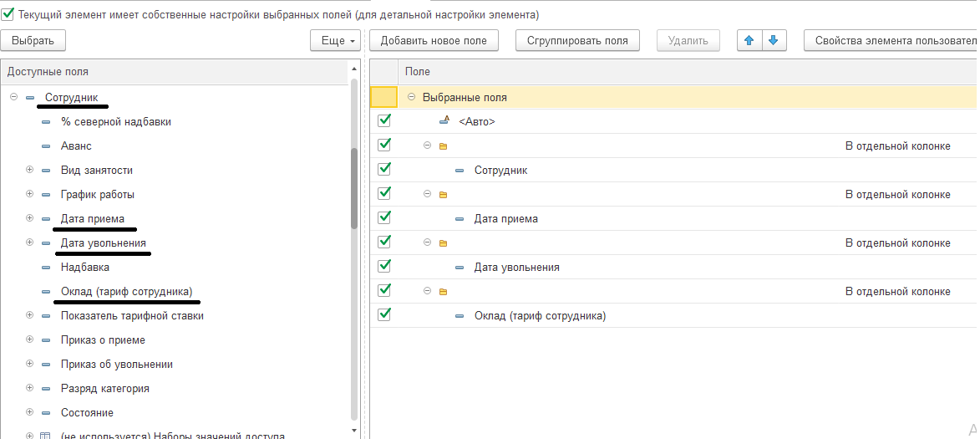This screenshot has width=980, height=439.
Task: Expand the Вид занятости tree node
Action: [30, 170]
